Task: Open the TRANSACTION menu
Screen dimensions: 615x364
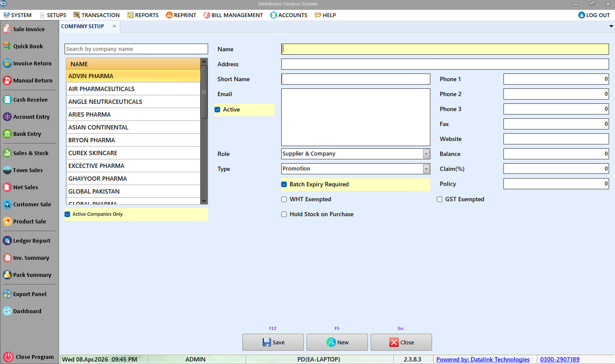Action: [x=97, y=15]
